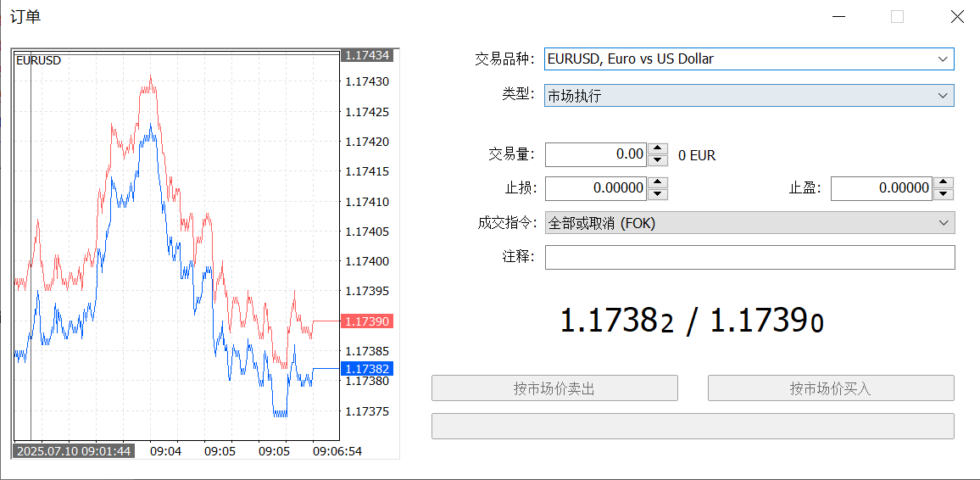
Task: Click the 2025.07.10 09:01:44 time marker
Action: [74, 451]
